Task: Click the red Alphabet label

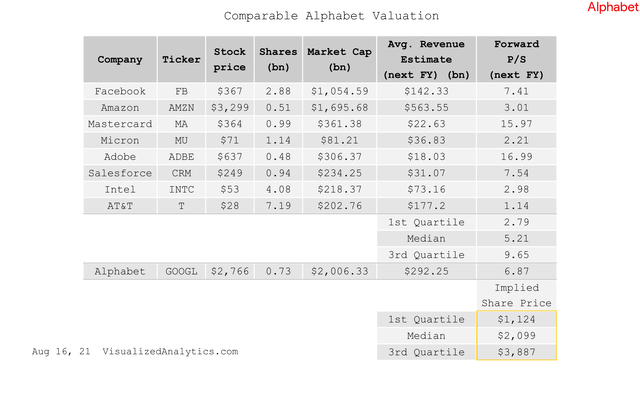Action: coord(613,7)
